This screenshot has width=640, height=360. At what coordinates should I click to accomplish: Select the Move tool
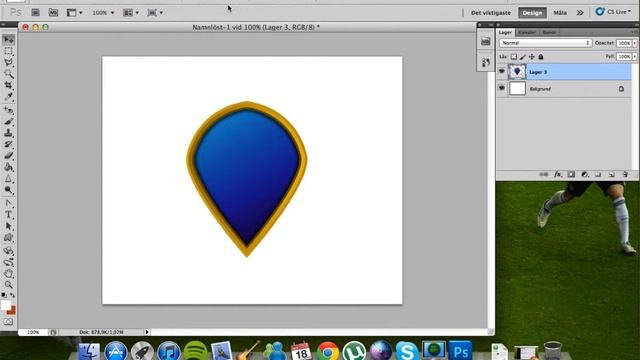coord(9,40)
